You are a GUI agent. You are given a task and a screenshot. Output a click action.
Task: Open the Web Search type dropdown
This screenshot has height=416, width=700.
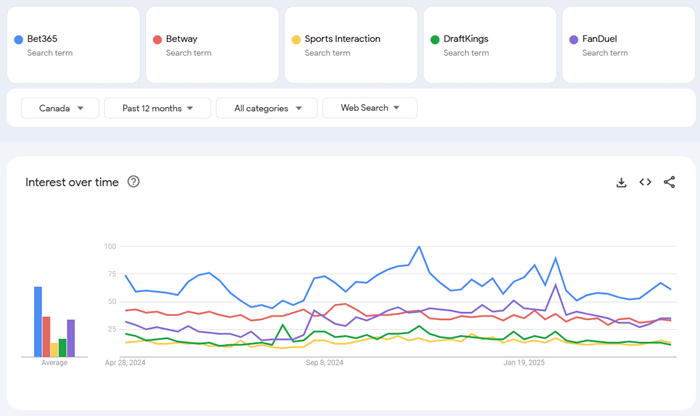point(370,108)
